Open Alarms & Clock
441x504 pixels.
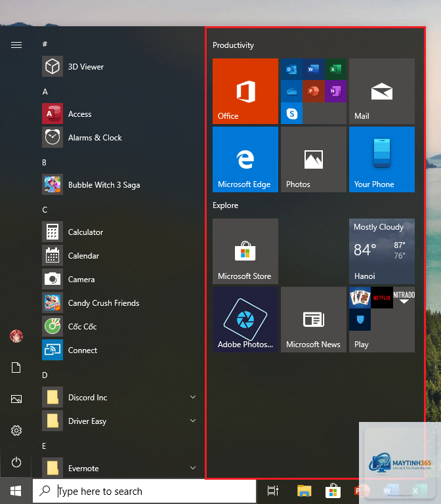click(119, 138)
